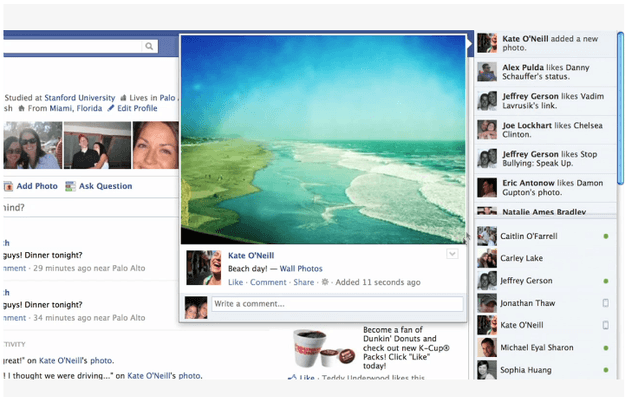Chat with Sophia Huang
This screenshot has height=401, width=625.
[x=545, y=370]
